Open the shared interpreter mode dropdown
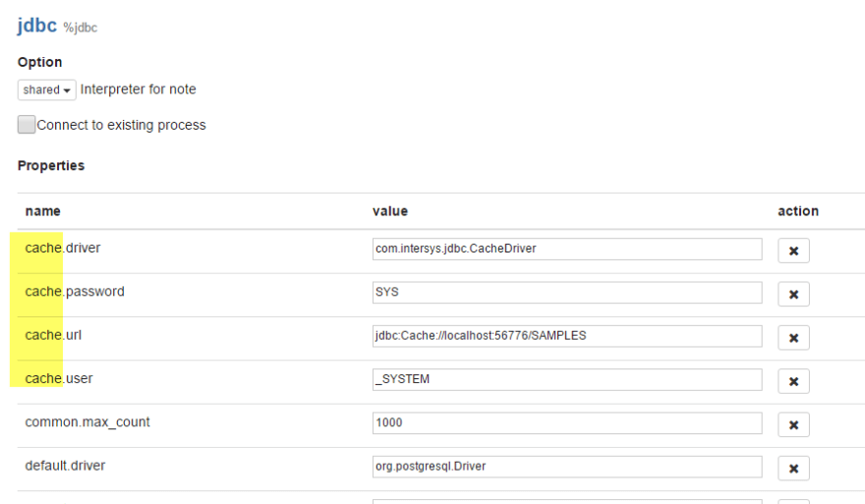 (47, 89)
